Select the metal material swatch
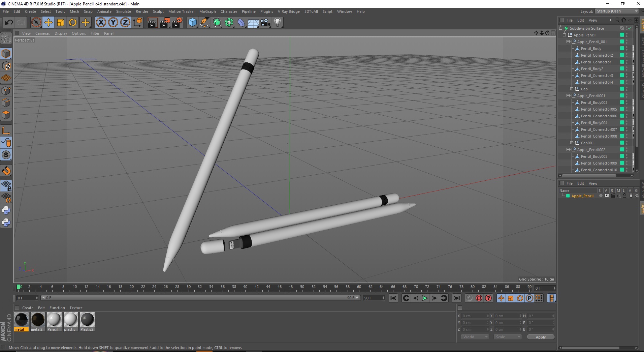 [22, 322]
